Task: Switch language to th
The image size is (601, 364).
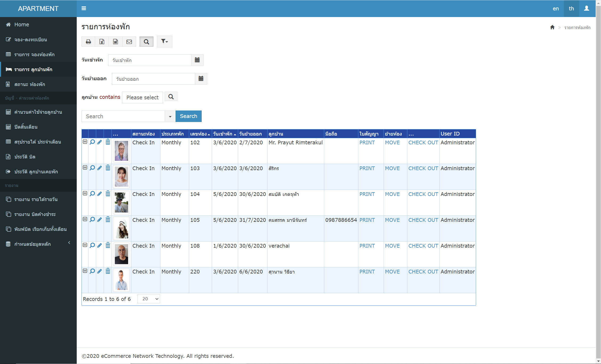Action: tap(571, 9)
